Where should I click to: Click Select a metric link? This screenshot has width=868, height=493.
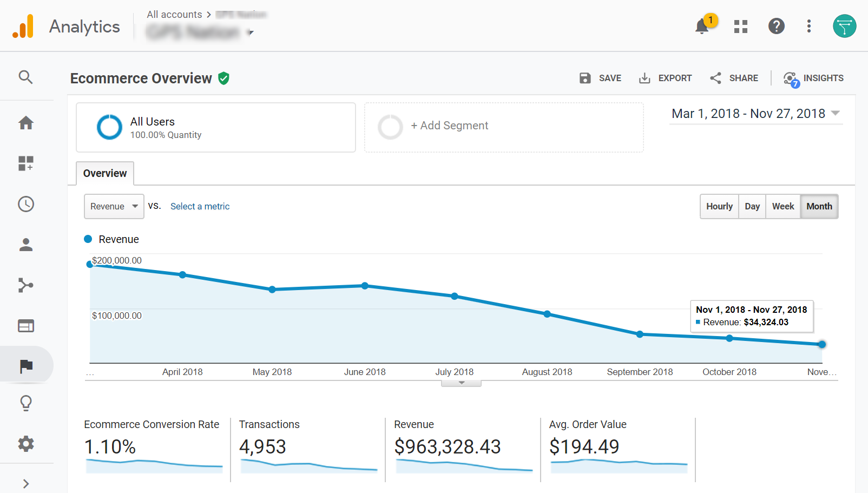(x=200, y=206)
